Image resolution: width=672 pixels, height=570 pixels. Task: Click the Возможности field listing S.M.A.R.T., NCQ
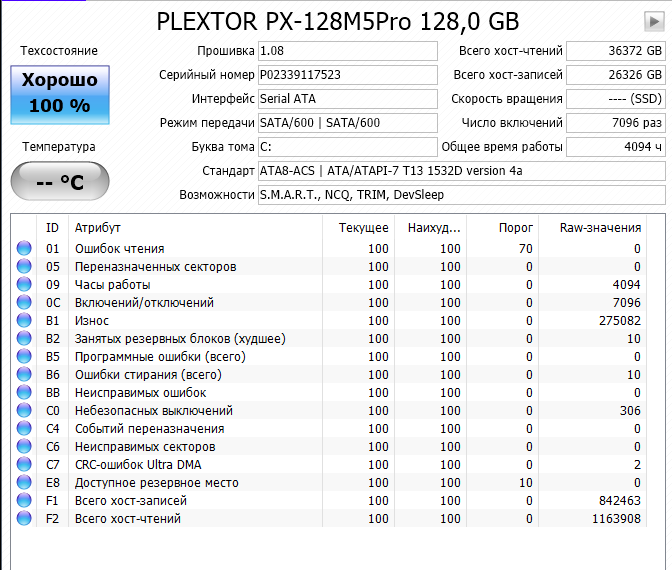460,195
